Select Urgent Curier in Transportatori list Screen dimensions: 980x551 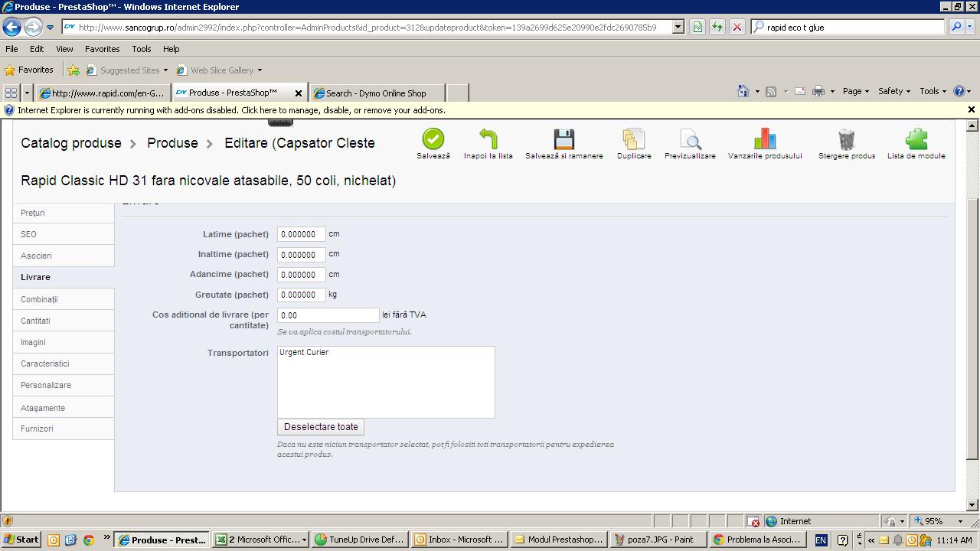pos(304,352)
